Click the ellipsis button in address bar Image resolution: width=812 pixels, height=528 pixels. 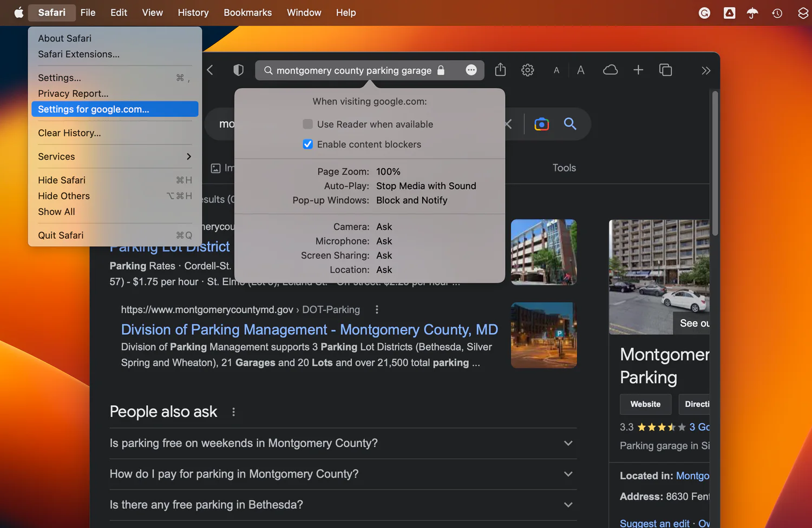(x=472, y=70)
